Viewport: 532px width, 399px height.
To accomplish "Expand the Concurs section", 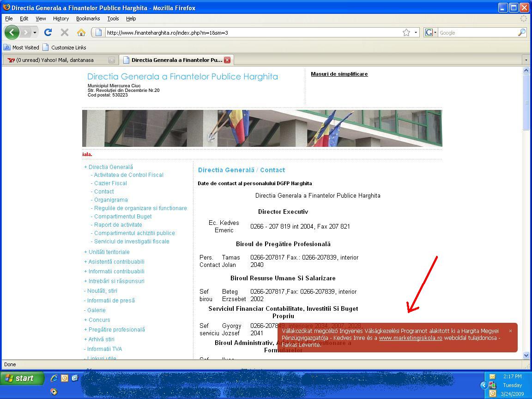I will pos(97,320).
